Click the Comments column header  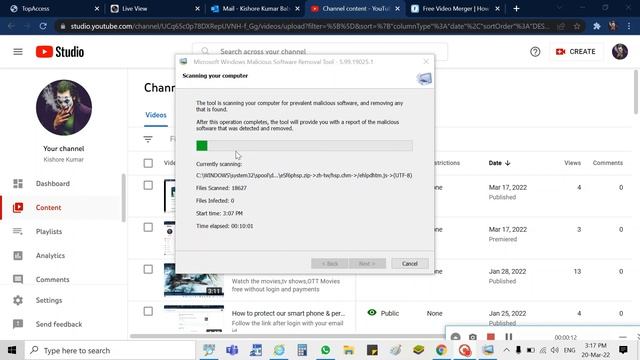[608, 163]
